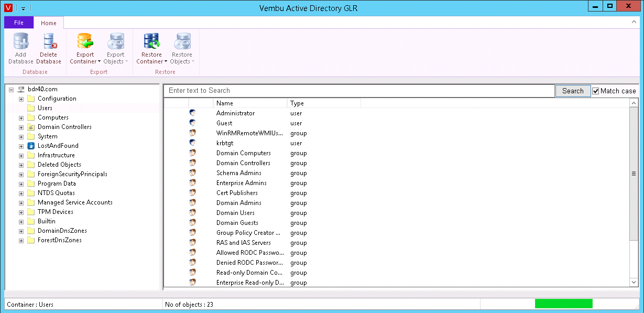Click the WinRMRemoteWMIUs... group icon
The image size is (644, 313).
point(192,133)
